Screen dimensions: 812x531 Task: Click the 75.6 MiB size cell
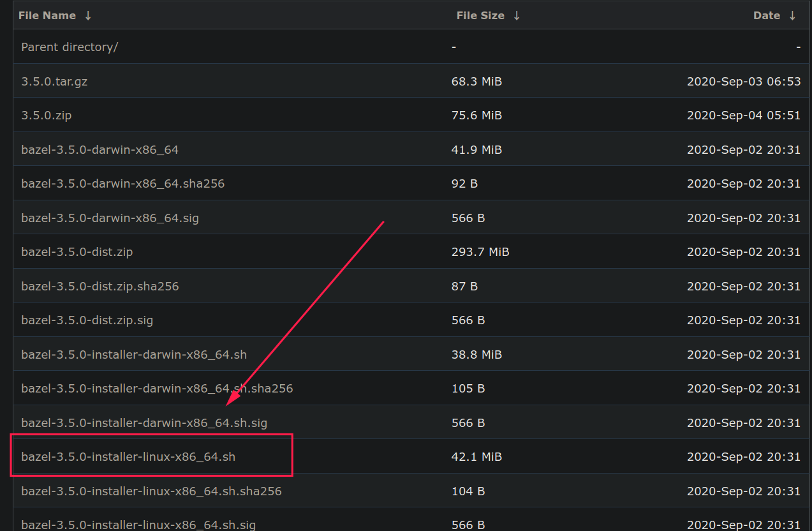click(x=476, y=116)
